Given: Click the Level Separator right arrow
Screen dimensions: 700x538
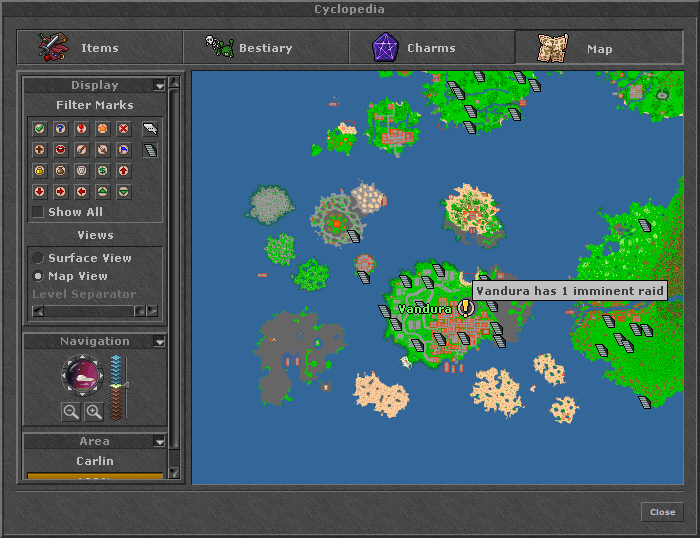Looking at the screenshot, I should click(152, 311).
